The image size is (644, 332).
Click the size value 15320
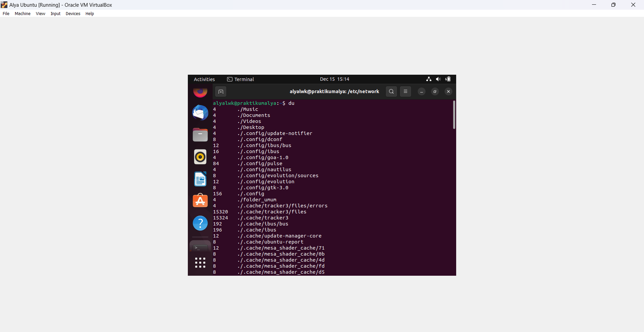click(x=220, y=212)
